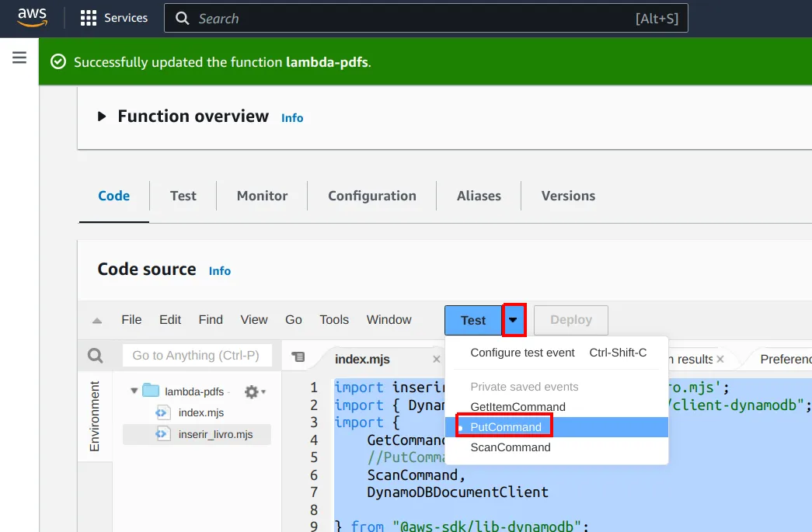The width and height of the screenshot is (812, 532).
Task: Open Info link beside Function overview
Action: pos(292,118)
